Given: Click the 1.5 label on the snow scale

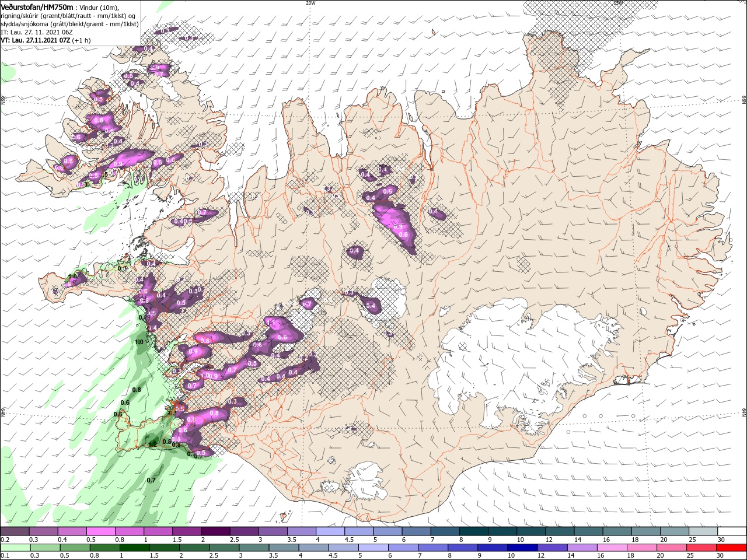Looking at the screenshot, I should [x=177, y=540].
